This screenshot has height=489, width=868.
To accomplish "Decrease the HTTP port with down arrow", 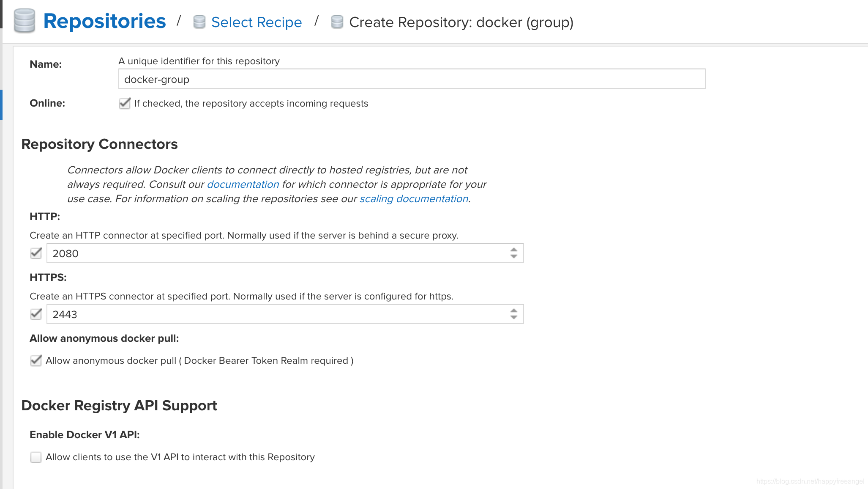I will [x=513, y=256].
